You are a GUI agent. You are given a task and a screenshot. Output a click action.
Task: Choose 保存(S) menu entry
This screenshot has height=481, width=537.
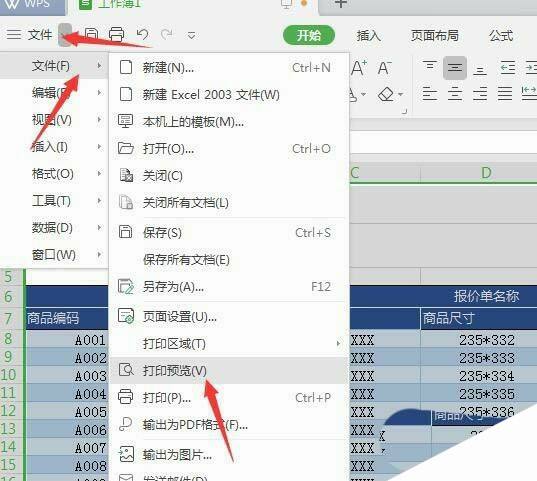click(229, 233)
